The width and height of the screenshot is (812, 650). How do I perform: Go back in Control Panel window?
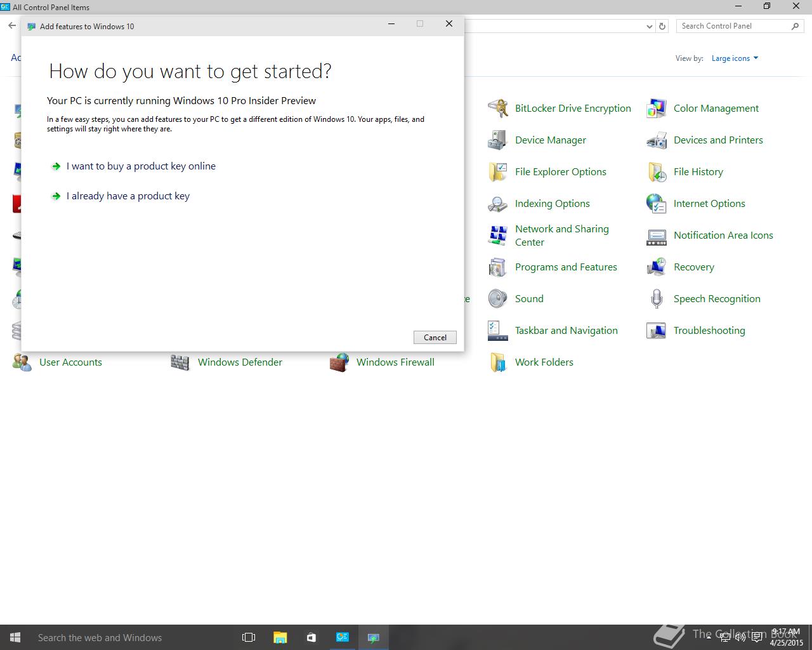pyautogui.click(x=12, y=26)
